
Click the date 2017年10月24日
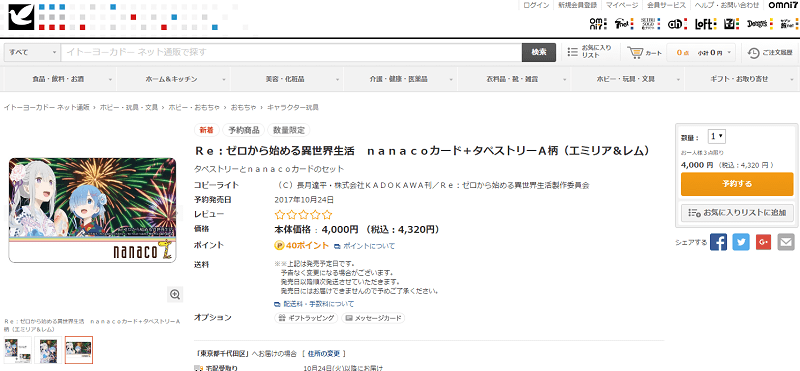(304, 200)
